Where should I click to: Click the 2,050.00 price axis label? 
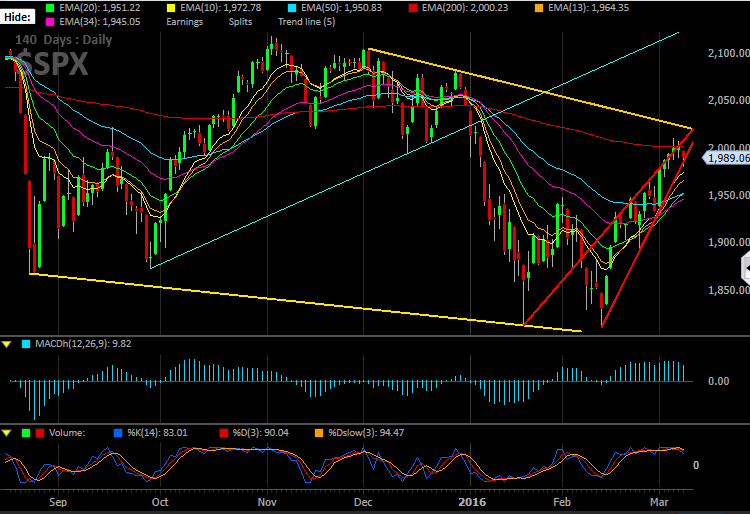tap(728, 100)
